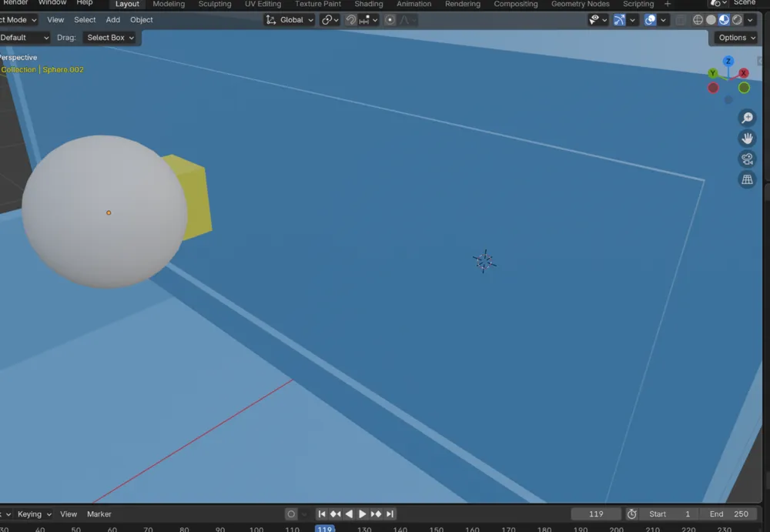Open the timeline Marker menu

(99, 514)
